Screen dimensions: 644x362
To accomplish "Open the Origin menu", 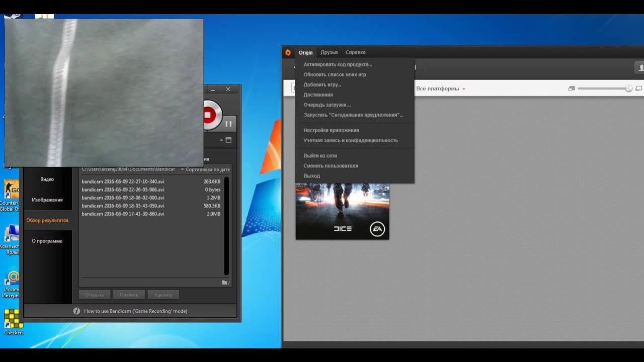I will pos(305,52).
